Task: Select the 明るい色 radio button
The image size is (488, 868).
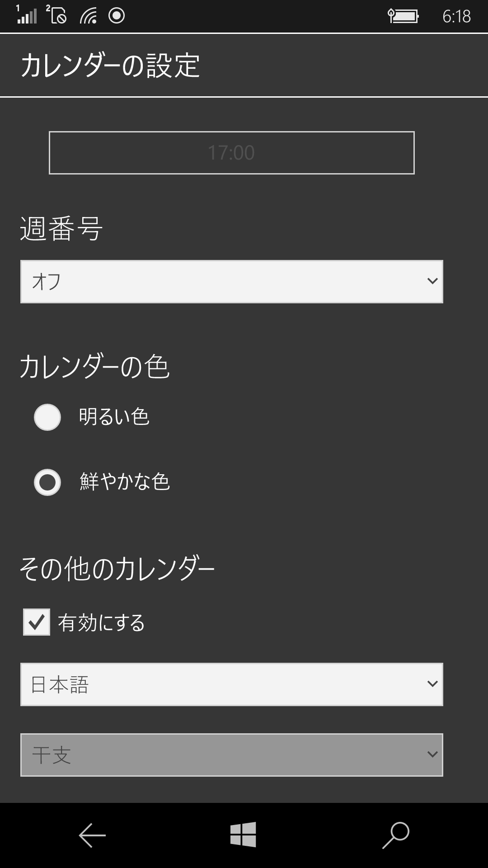Action: [47, 418]
